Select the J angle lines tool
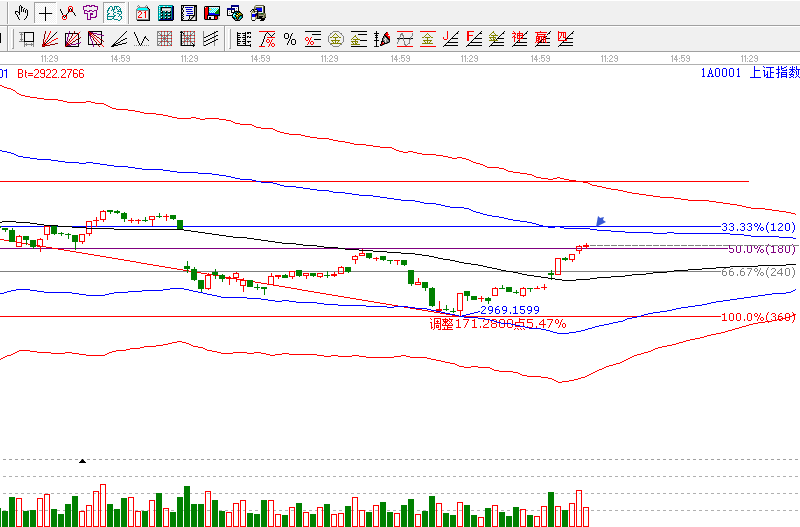 tap(451, 39)
